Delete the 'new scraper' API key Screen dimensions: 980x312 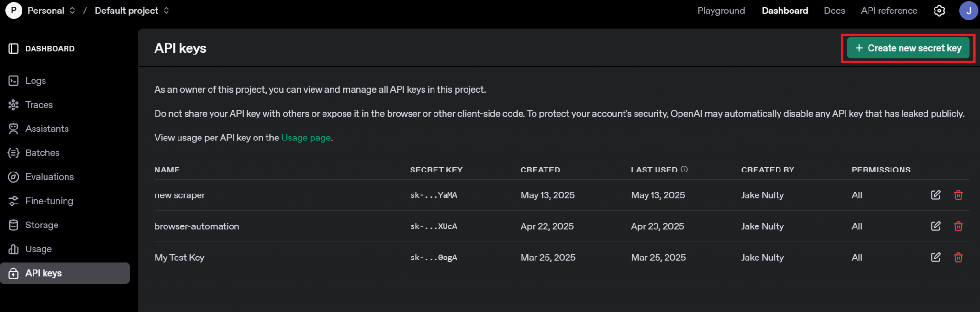tap(958, 195)
